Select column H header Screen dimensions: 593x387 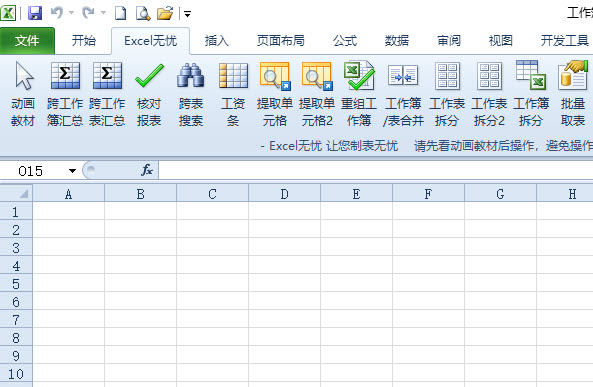(565, 194)
